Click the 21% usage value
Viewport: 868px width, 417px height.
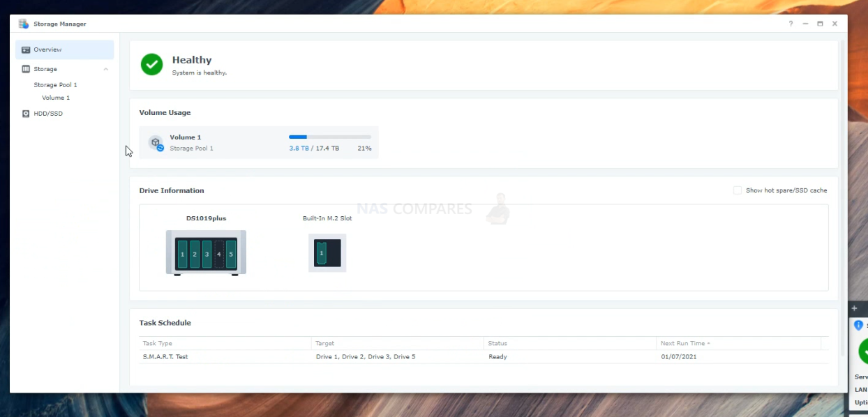tap(364, 149)
